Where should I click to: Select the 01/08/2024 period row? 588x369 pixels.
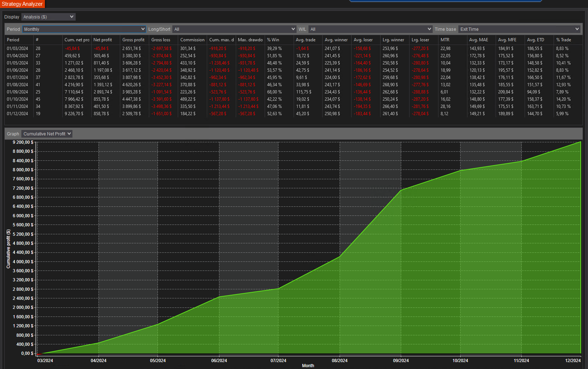[x=294, y=85]
